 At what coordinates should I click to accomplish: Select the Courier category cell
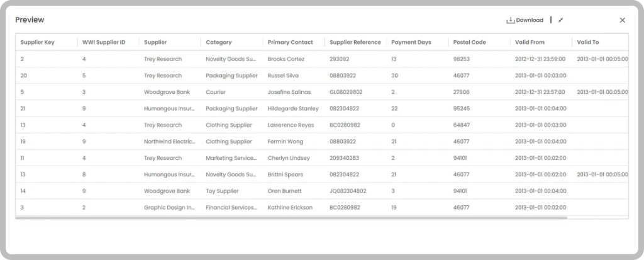216,92
